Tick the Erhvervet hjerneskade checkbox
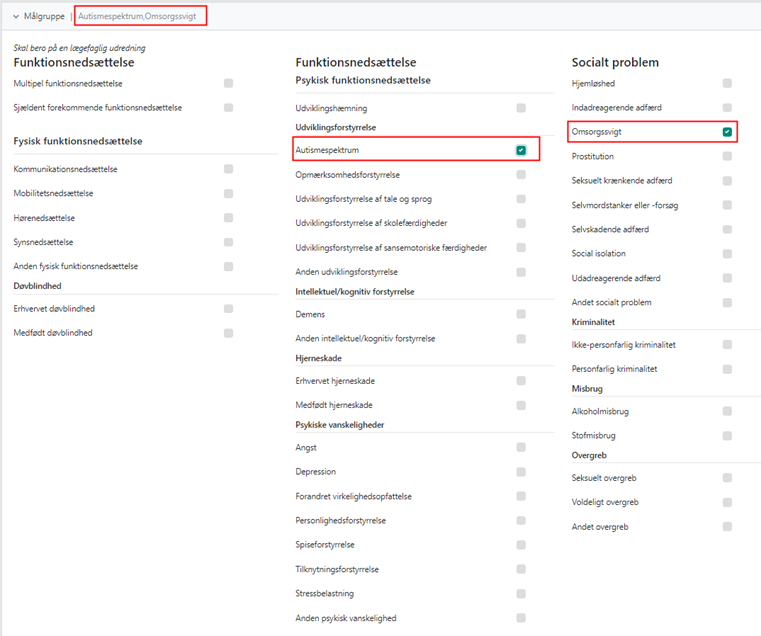The width and height of the screenshot is (761, 636). 521,381
